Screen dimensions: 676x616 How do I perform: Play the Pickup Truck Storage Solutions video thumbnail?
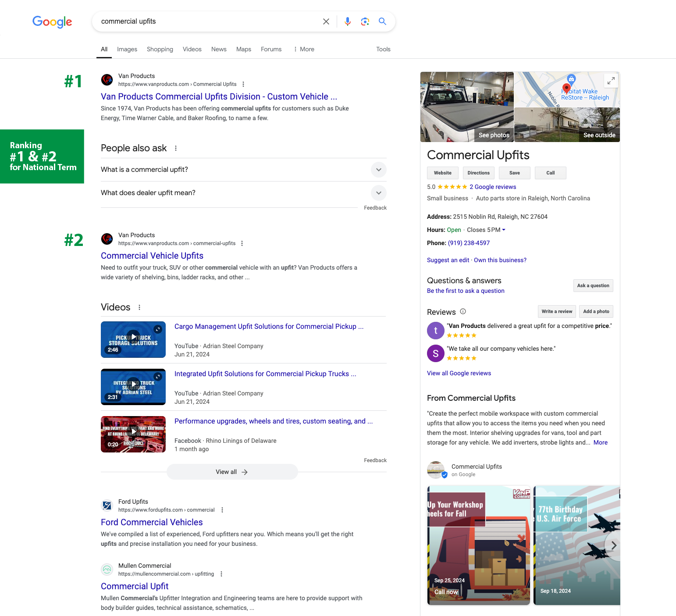coord(133,339)
